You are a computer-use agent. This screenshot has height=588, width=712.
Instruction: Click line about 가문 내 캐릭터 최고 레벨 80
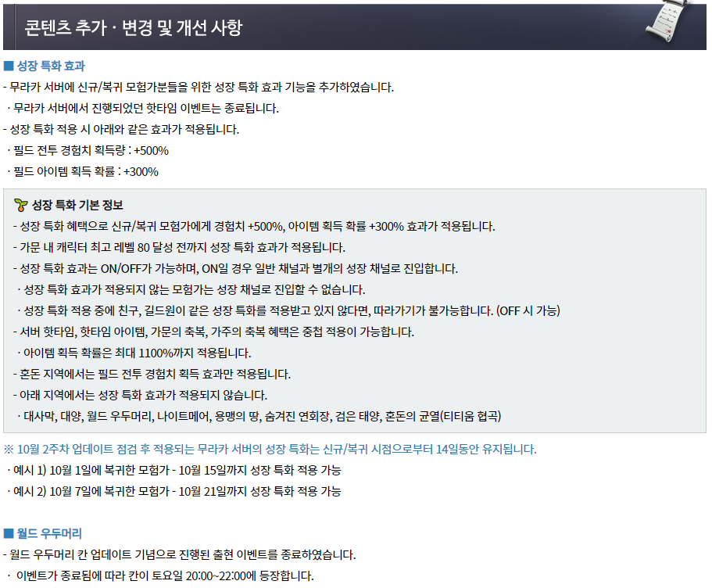point(179,247)
